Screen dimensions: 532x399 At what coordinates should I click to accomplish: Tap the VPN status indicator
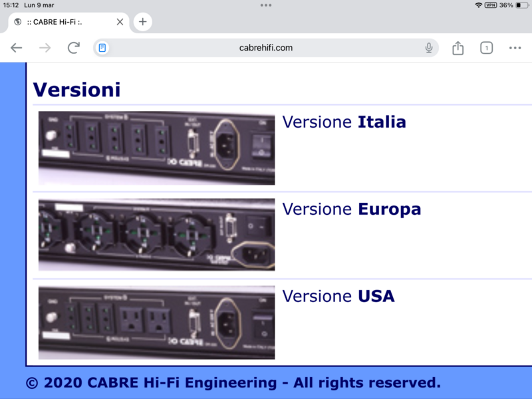tap(491, 5)
